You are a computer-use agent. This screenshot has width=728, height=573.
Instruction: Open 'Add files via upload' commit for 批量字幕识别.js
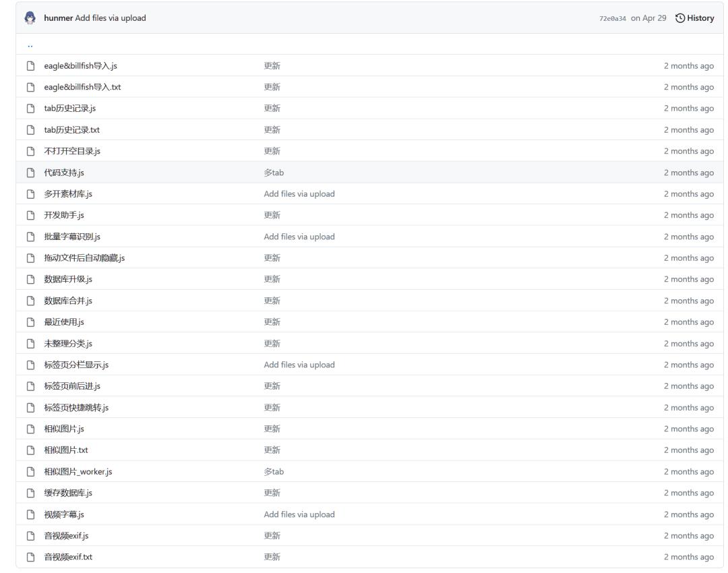point(299,237)
